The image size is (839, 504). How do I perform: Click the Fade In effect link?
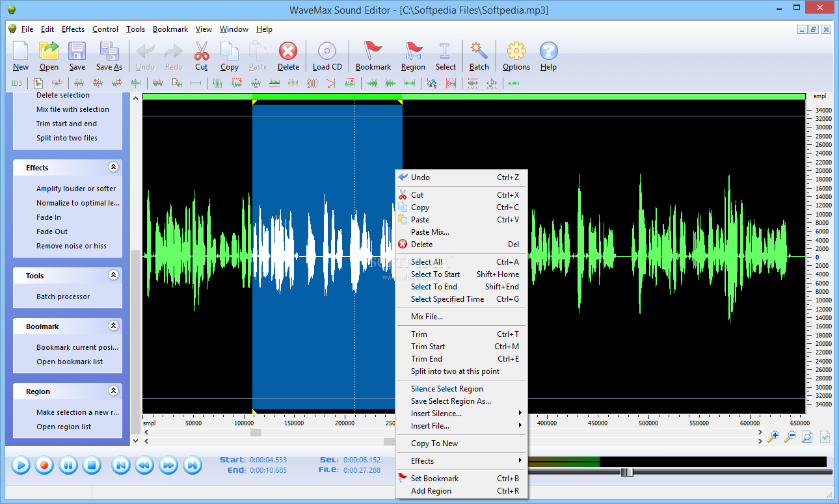point(49,217)
